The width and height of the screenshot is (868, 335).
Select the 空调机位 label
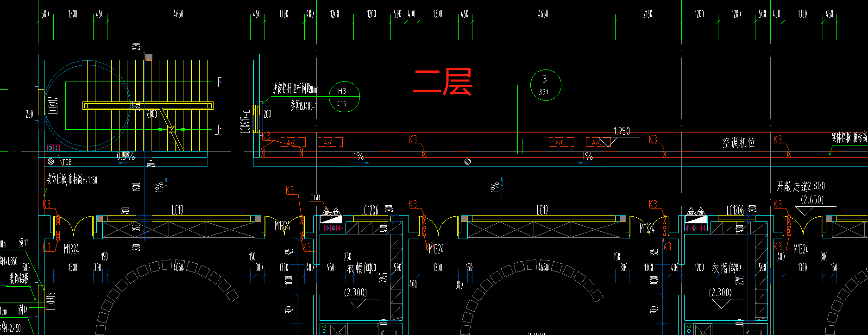point(739,143)
